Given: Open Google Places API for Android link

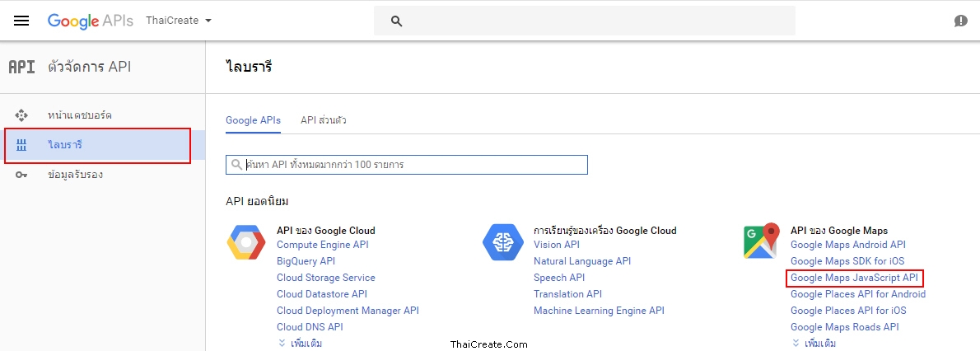Looking at the screenshot, I should 858,294.
